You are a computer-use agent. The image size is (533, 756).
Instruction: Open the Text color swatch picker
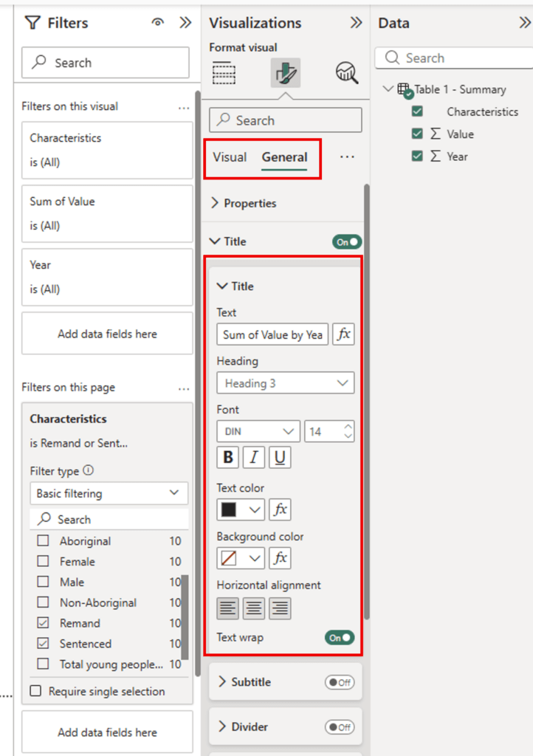click(241, 509)
